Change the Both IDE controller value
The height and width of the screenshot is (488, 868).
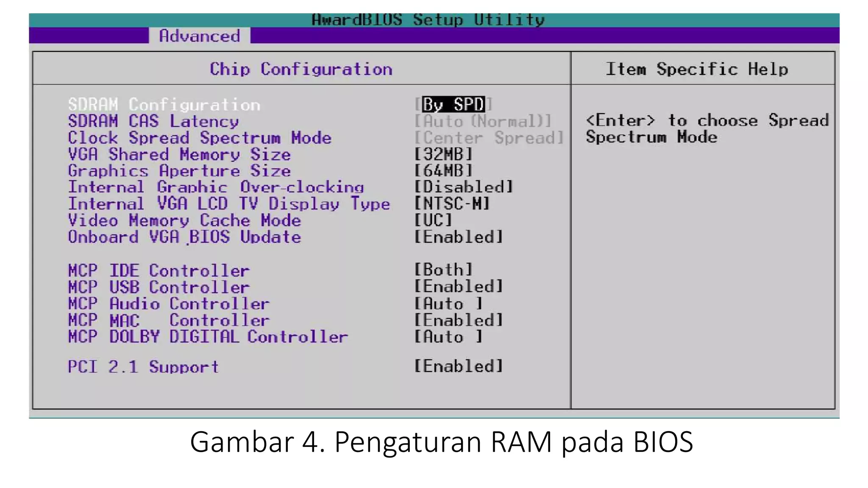(x=443, y=270)
